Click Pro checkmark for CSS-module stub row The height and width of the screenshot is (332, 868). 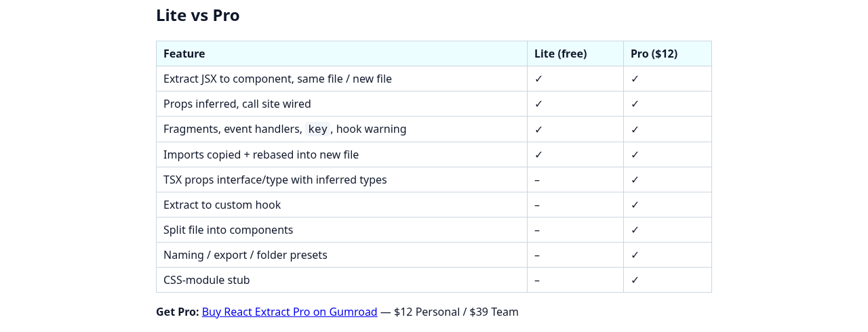pos(635,280)
